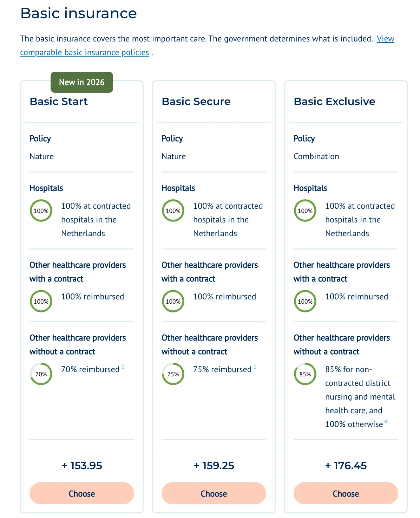Click Basic Start contracted providers 100% ring
Screen dimensions: 420x518
tap(41, 301)
